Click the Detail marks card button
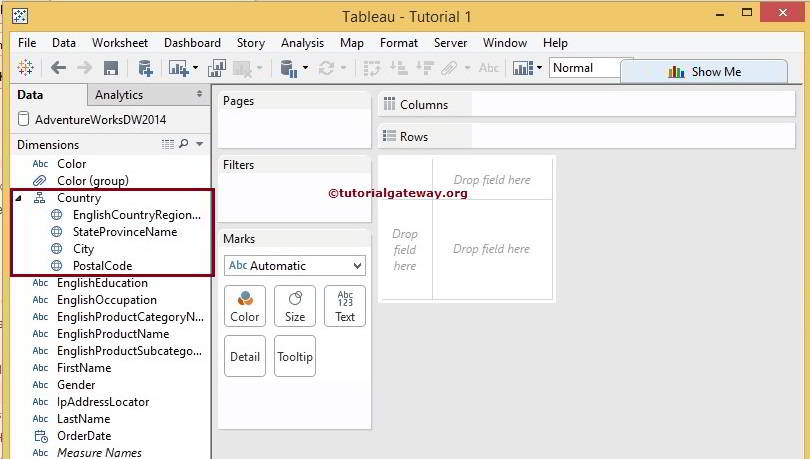The image size is (810, 459). point(245,356)
